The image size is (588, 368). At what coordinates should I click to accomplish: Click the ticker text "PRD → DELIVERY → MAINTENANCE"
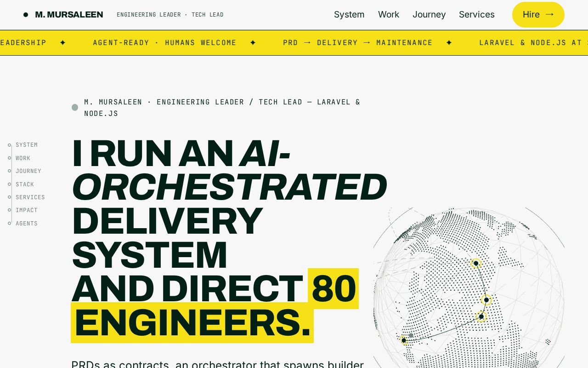tap(358, 43)
